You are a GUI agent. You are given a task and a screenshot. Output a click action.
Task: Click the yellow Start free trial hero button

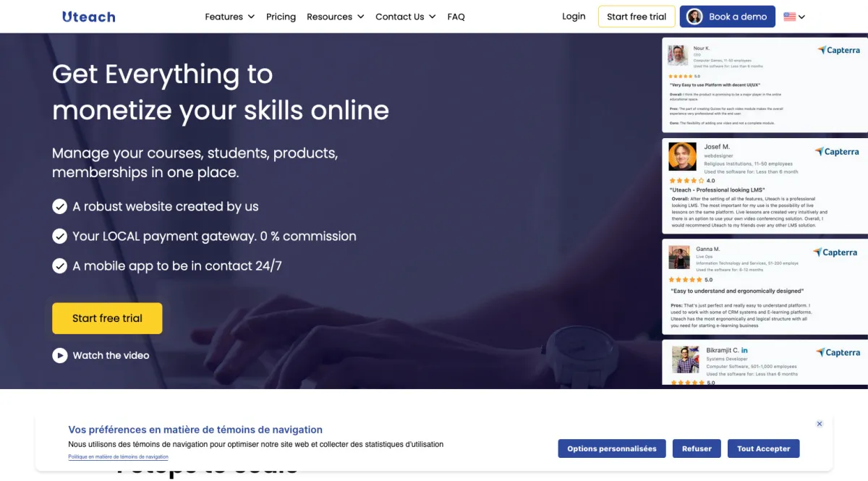[x=107, y=318]
